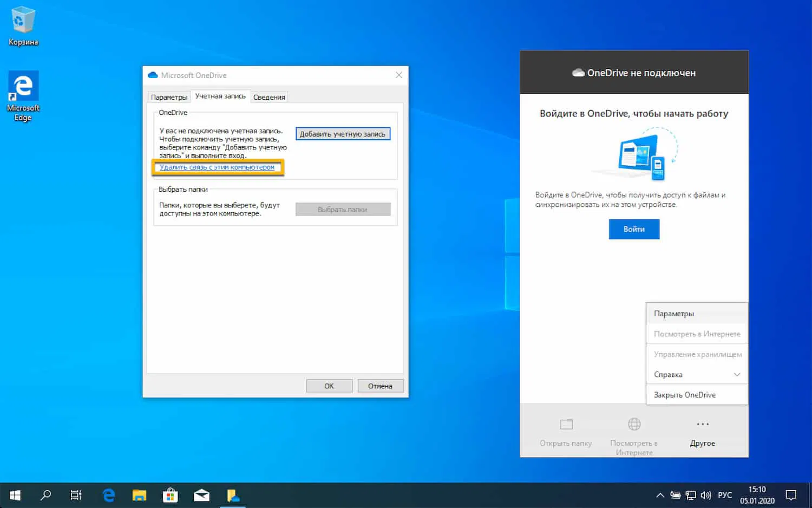Open the Mail app on the taskbar

(x=202, y=495)
